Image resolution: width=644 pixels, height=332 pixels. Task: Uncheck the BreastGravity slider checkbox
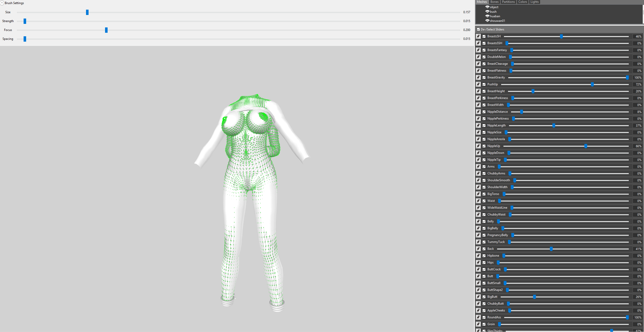point(484,77)
